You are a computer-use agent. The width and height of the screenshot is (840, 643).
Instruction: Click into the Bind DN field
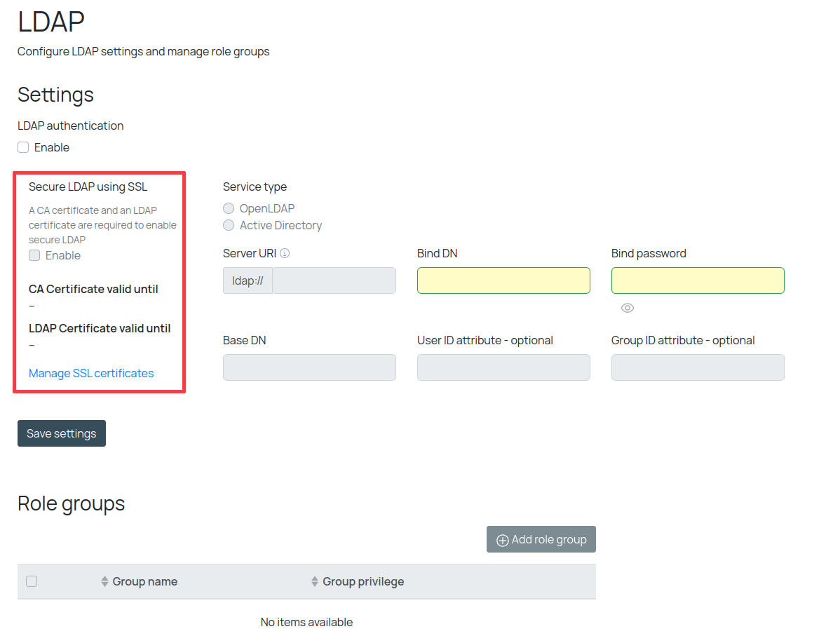tap(503, 280)
